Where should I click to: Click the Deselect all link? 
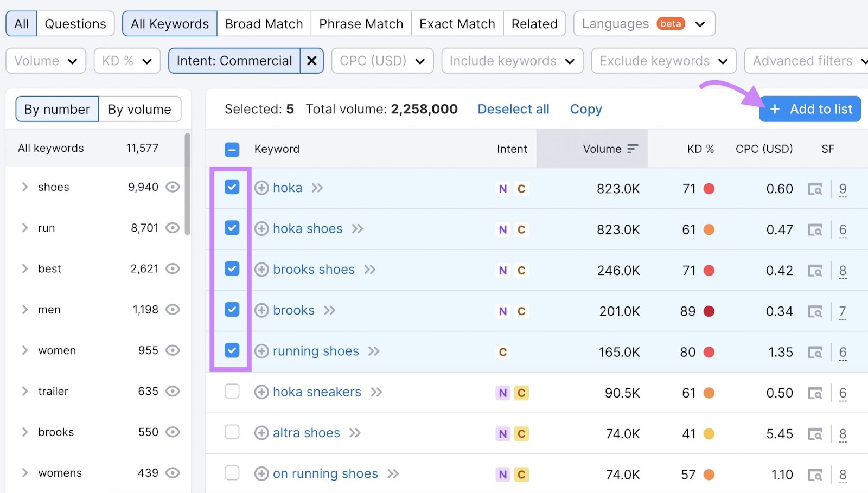point(513,108)
